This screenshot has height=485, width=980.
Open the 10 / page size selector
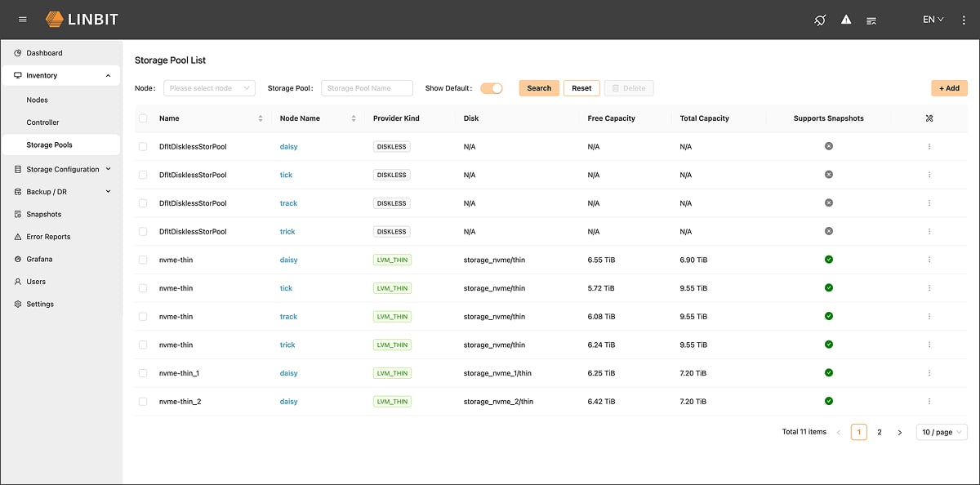[941, 431]
